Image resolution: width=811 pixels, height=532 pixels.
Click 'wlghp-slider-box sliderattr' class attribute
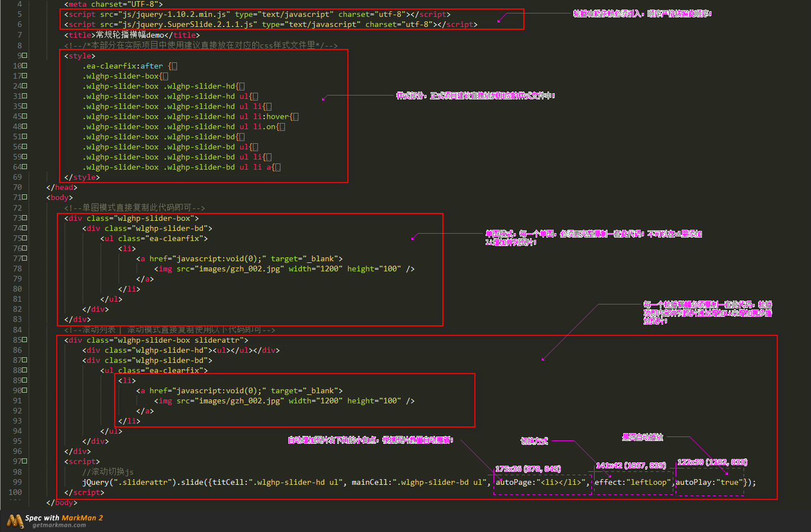(x=165, y=340)
